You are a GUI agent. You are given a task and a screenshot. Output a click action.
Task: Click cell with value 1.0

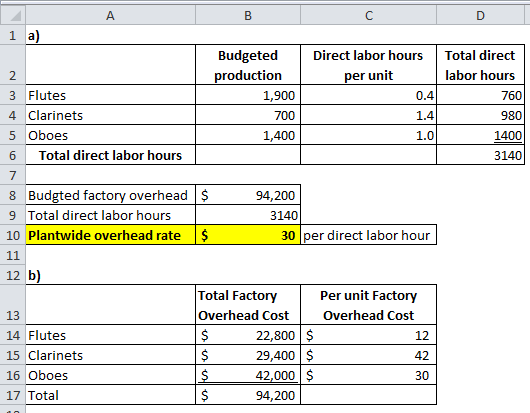tap(368, 135)
